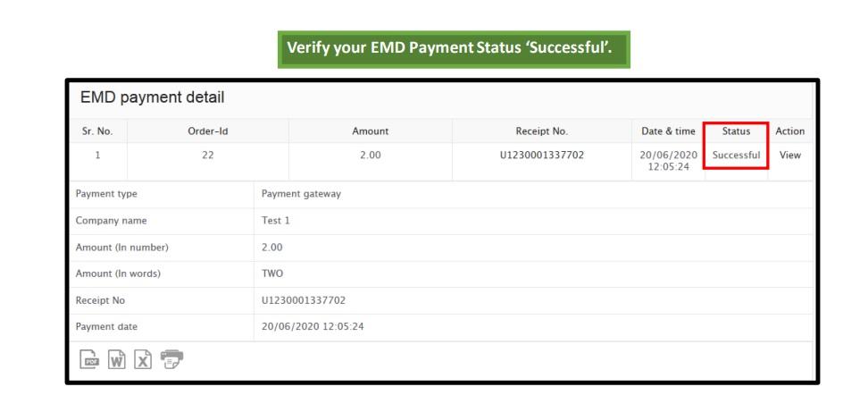868x412 pixels.
Task: Click the Sr. No. column header
Action: (97, 131)
